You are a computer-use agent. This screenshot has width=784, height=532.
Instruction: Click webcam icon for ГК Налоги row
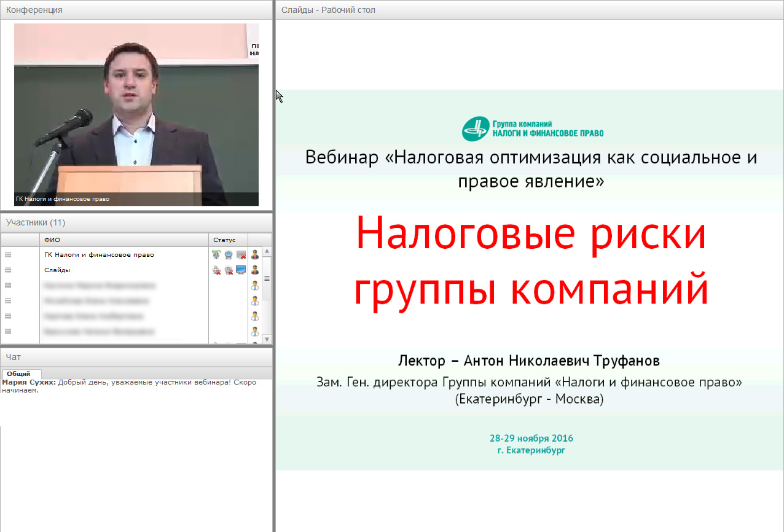point(229,255)
